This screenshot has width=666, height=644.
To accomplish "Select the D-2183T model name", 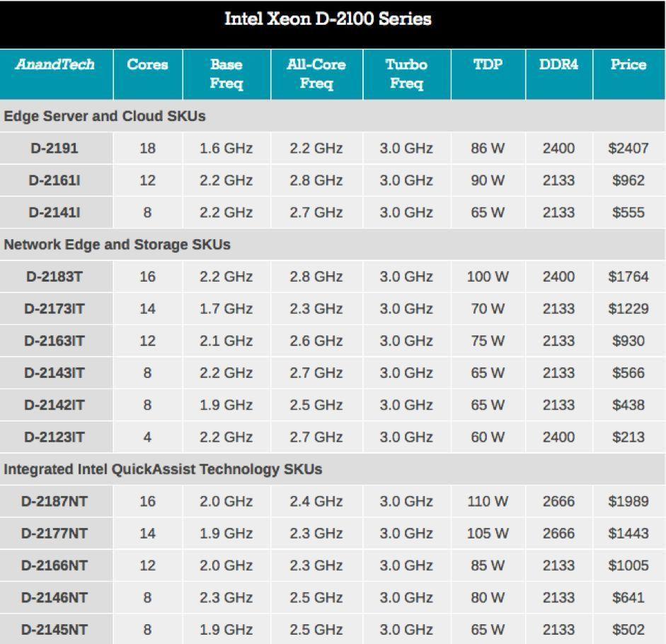I will coord(54,277).
